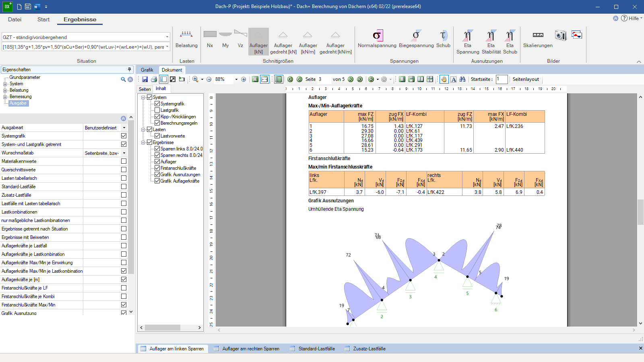Go to the previous page
Image resolution: width=644 pixels, height=362 pixels.
pyautogui.click(x=299, y=79)
